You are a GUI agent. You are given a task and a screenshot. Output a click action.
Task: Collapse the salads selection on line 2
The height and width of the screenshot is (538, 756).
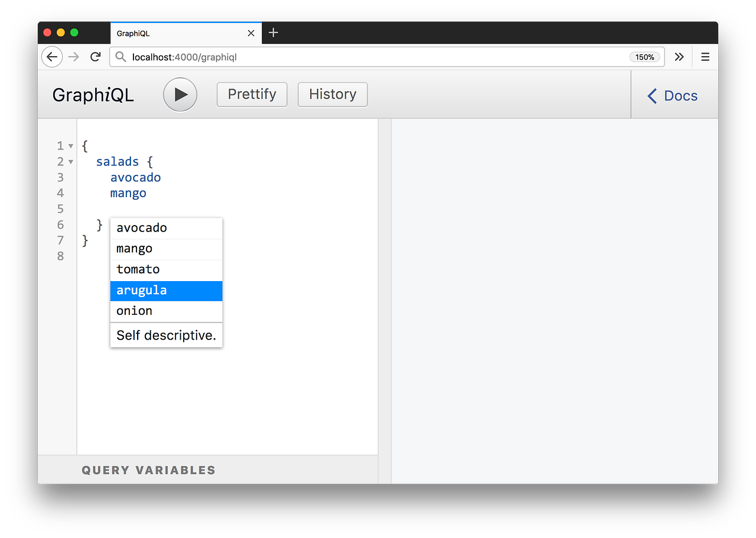tap(70, 161)
